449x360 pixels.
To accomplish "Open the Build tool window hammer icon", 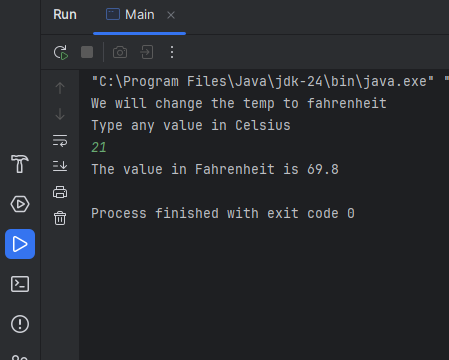I will (x=20, y=164).
